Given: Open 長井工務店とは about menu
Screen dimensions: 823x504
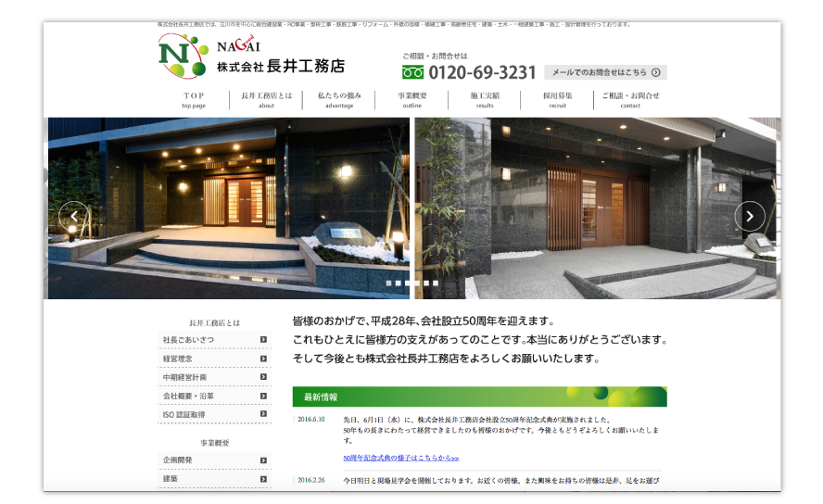Looking at the screenshot, I should [x=266, y=100].
